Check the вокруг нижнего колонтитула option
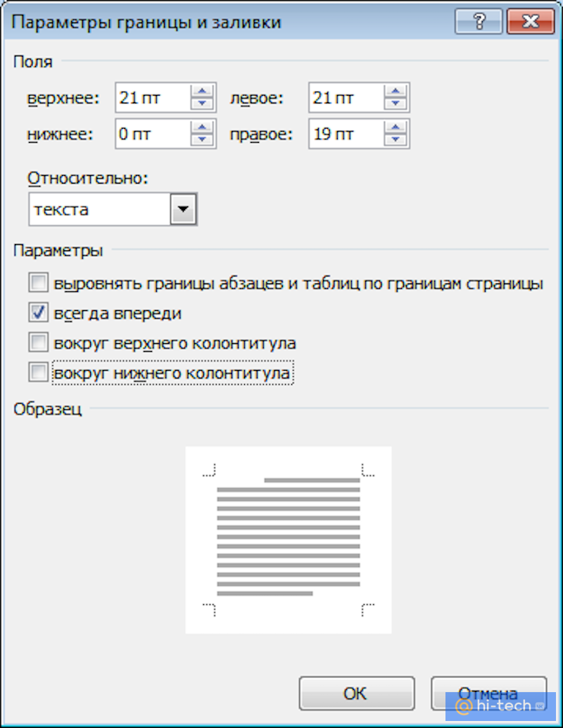This screenshot has height=728, width=563. coord(38,372)
